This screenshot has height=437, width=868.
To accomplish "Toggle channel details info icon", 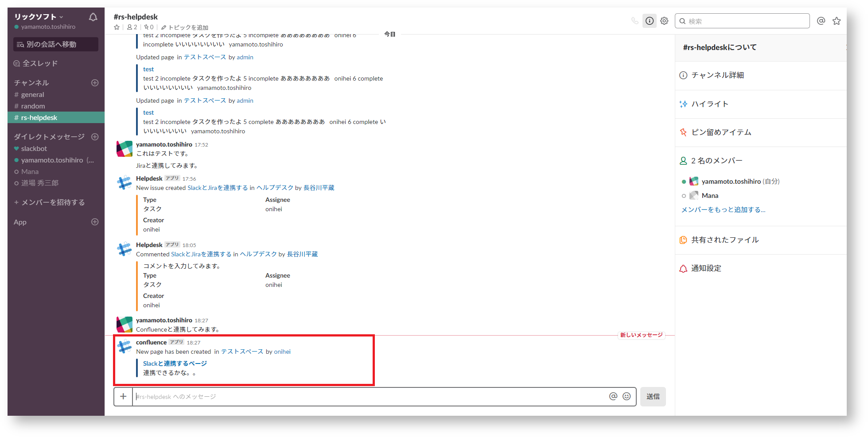I will tap(650, 21).
